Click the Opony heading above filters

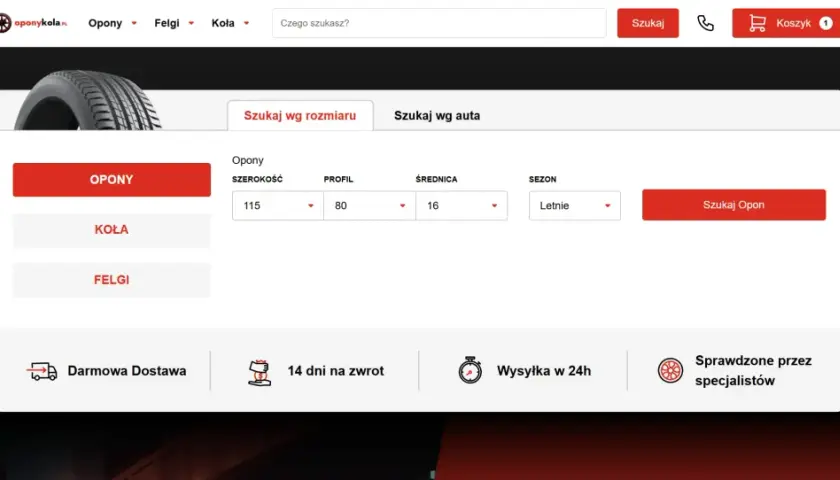248,160
